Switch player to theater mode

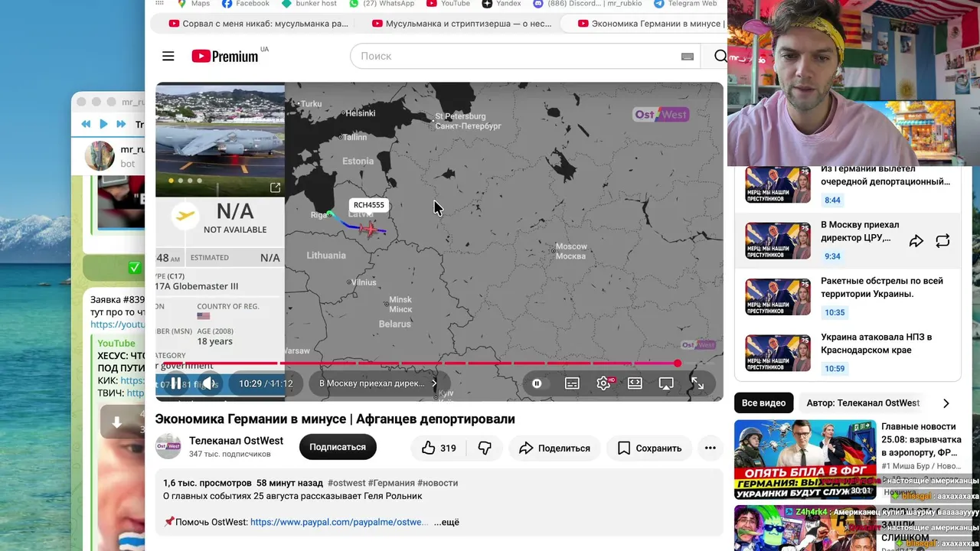(x=635, y=383)
